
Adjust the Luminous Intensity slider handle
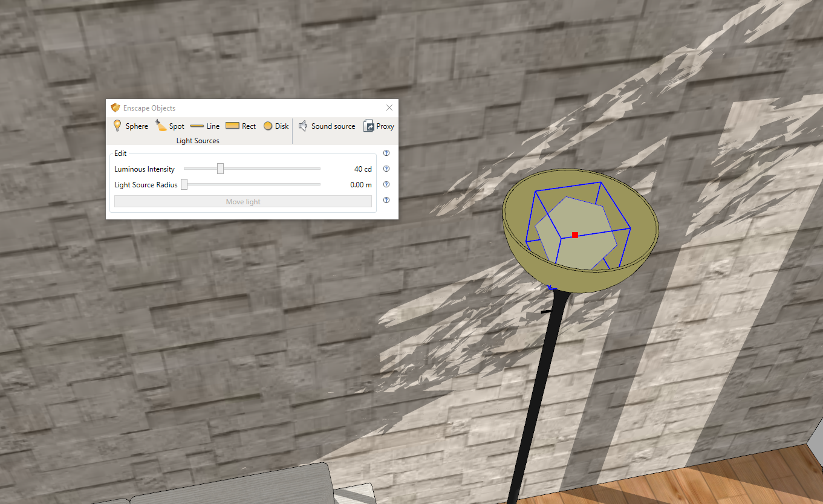tap(220, 168)
